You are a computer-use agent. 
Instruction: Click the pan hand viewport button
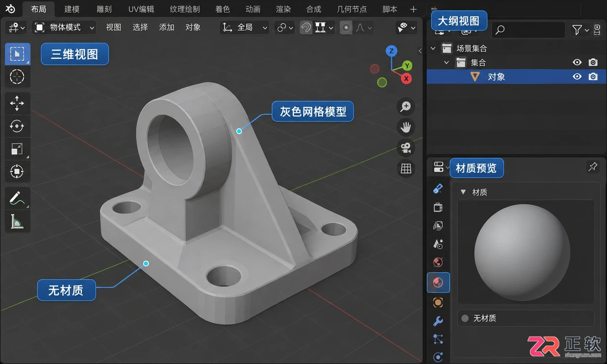click(406, 127)
